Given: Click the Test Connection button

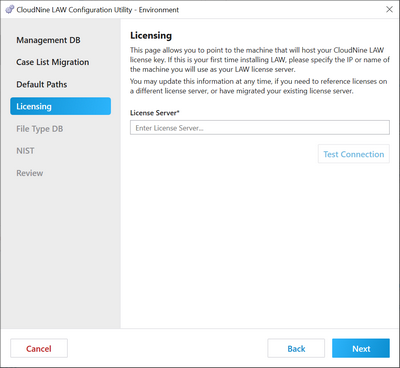Looking at the screenshot, I should tap(354, 154).
